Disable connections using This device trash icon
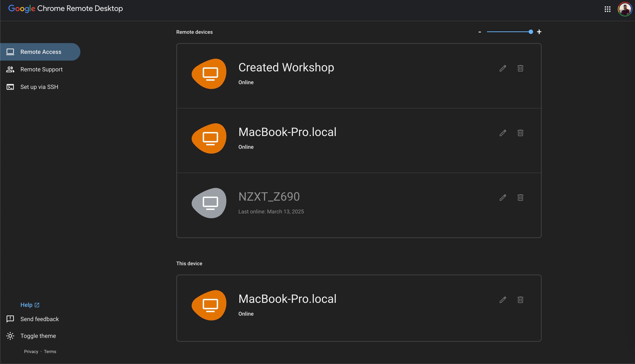 coord(520,300)
